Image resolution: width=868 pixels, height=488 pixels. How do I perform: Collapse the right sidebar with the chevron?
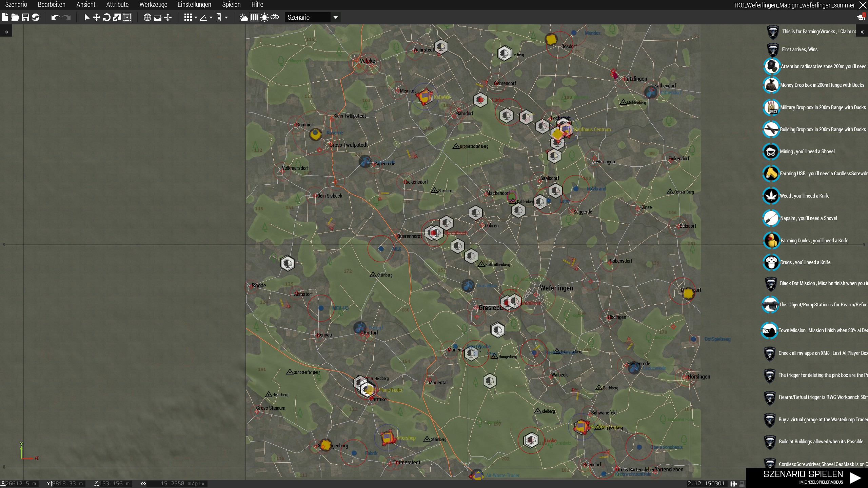tap(862, 32)
